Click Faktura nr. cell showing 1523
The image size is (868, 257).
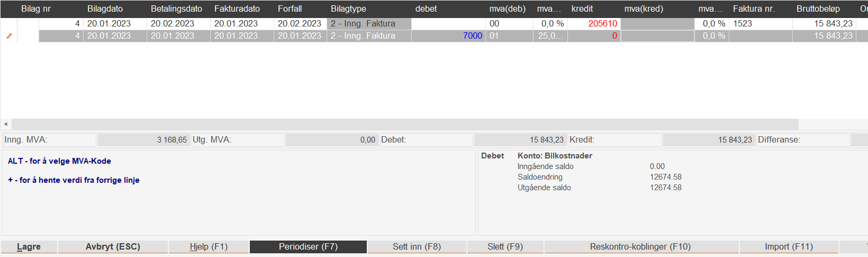pyautogui.click(x=743, y=24)
